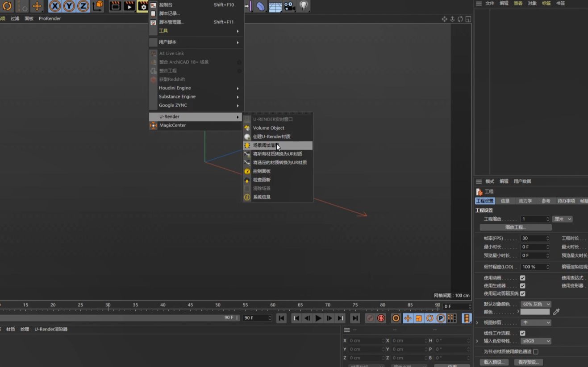Open the render settings gear icon
The width and height of the screenshot is (588, 367).
click(143, 6)
